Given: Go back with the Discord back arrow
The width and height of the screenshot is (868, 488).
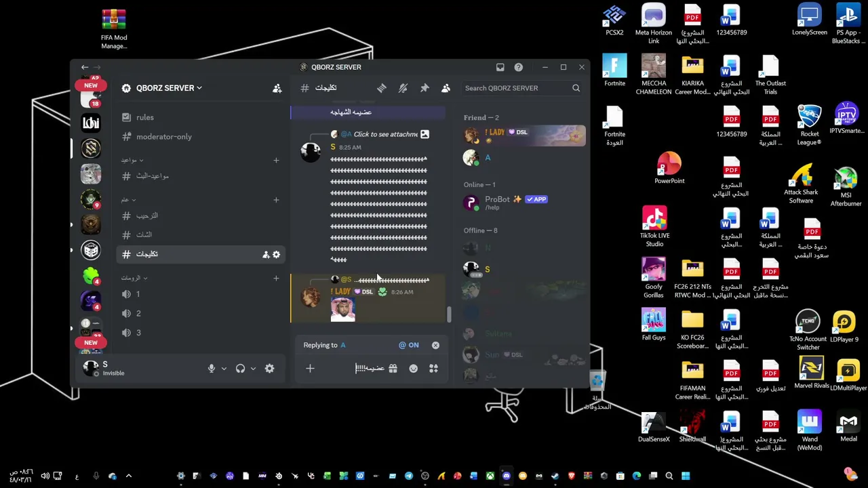Looking at the screenshot, I should [x=85, y=67].
